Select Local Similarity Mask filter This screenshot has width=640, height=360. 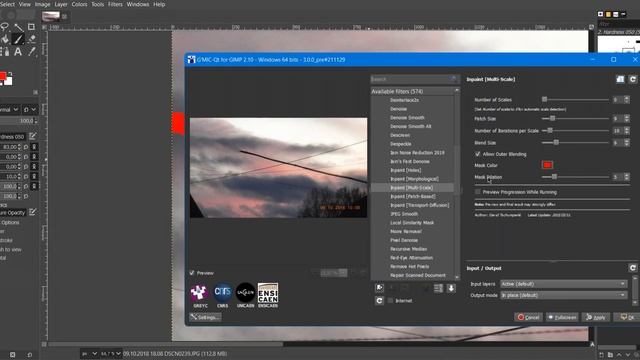pos(412,223)
